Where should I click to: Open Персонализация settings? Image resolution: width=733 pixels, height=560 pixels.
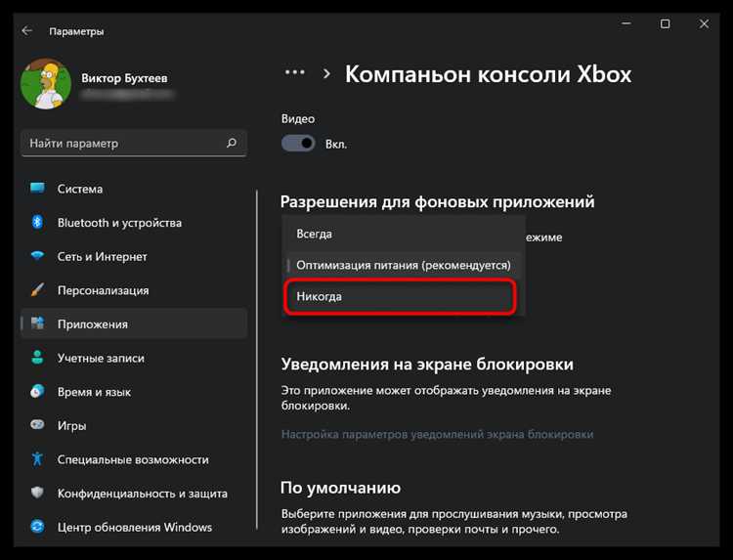134,290
